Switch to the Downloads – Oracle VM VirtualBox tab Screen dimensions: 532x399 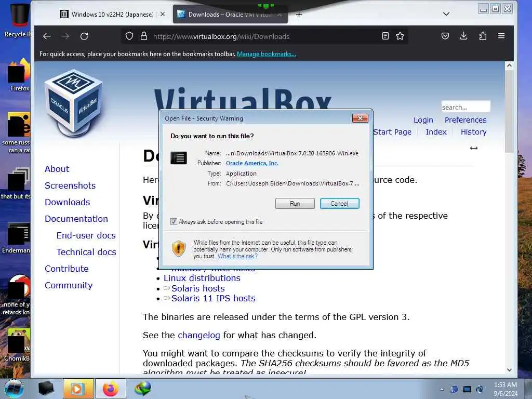point(230,14)
